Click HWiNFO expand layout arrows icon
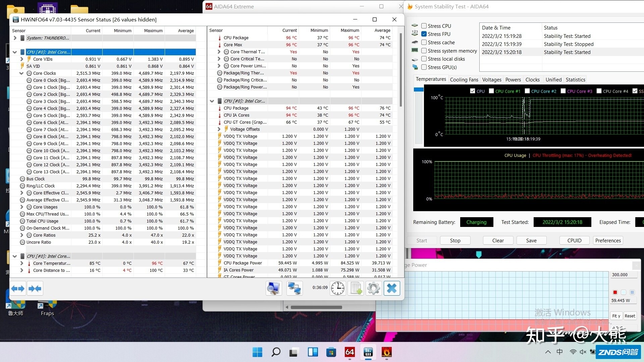Viewport: 644px width, 362px height. 18,288
